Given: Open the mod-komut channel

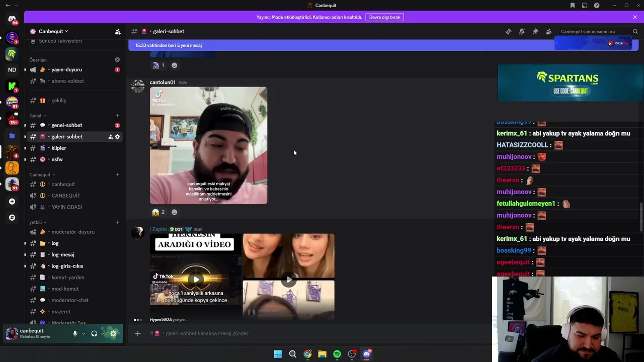Looking at the screenshot, I should pyautogui.click(x=74, y=289).
